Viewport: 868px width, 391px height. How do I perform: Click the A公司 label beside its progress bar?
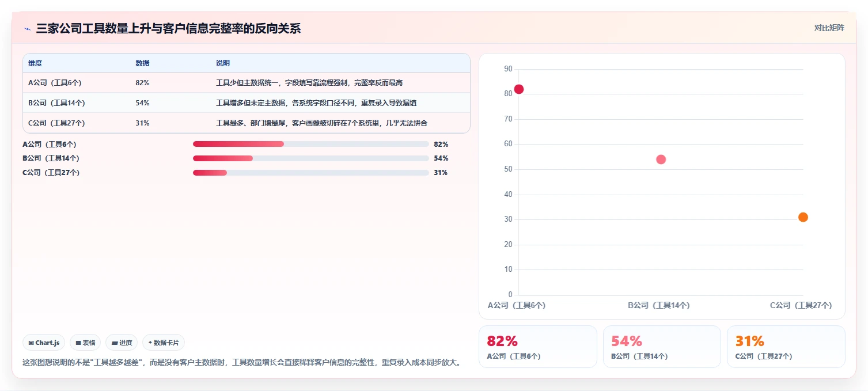click(50, 144)
